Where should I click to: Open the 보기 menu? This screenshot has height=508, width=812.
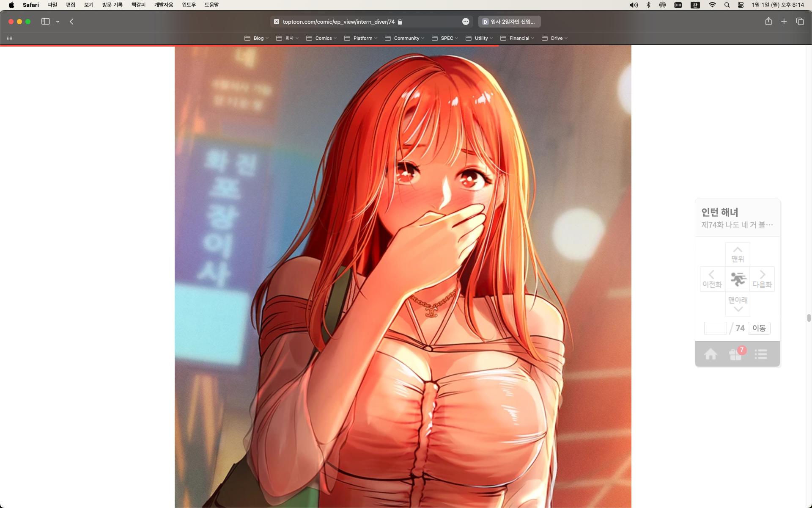tap(89, 5)
